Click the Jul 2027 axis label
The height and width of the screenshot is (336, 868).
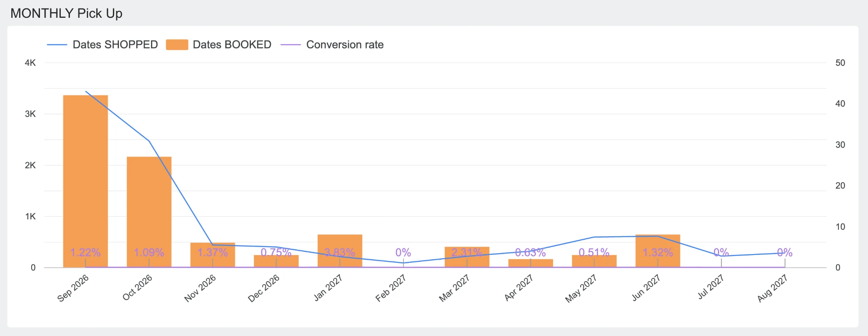[x=710, y=287]
